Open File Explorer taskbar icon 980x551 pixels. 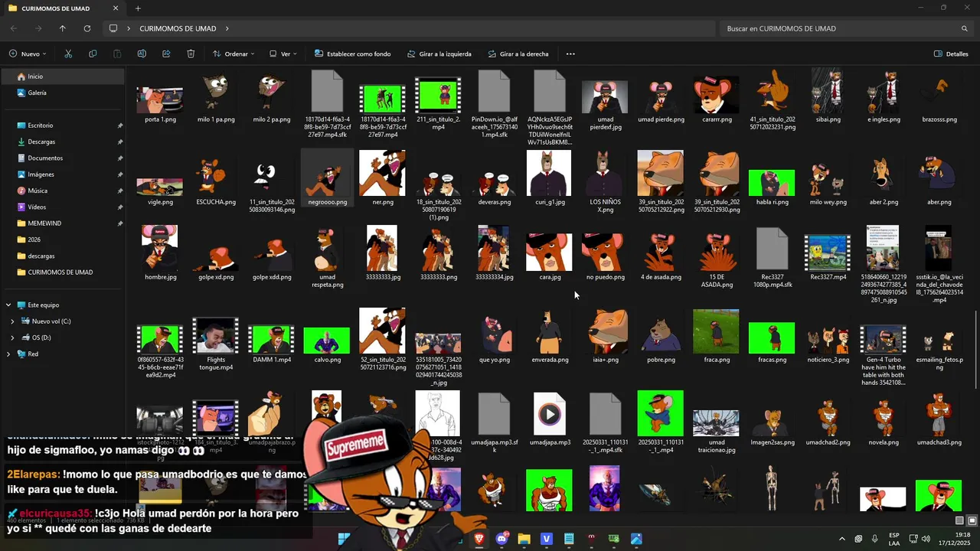(x=524, y=539)
